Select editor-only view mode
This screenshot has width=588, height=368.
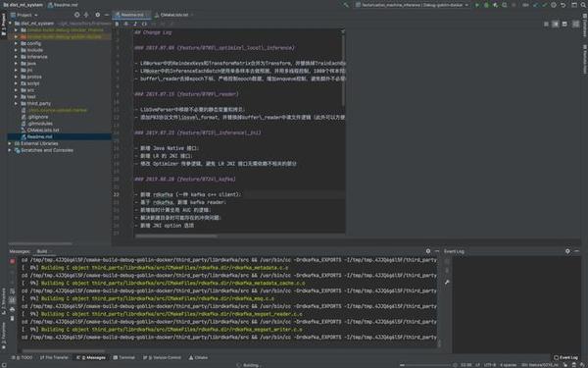(546, 24)
